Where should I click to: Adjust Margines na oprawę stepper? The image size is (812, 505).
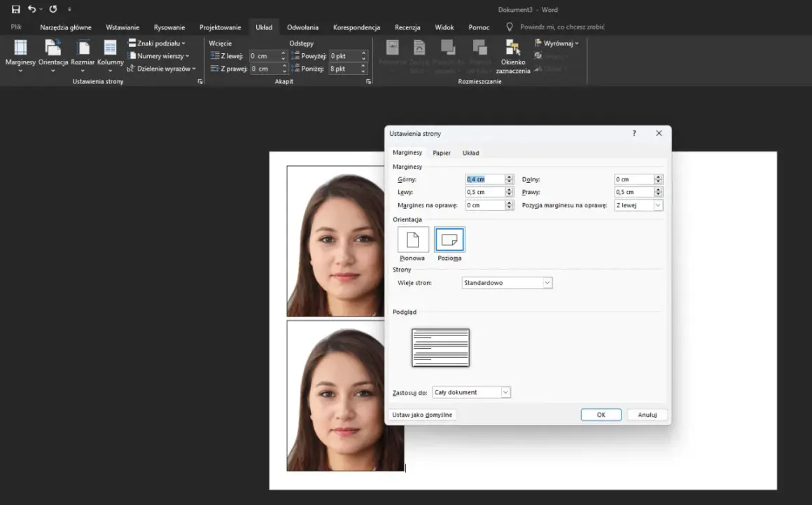[x=509, y=205]
